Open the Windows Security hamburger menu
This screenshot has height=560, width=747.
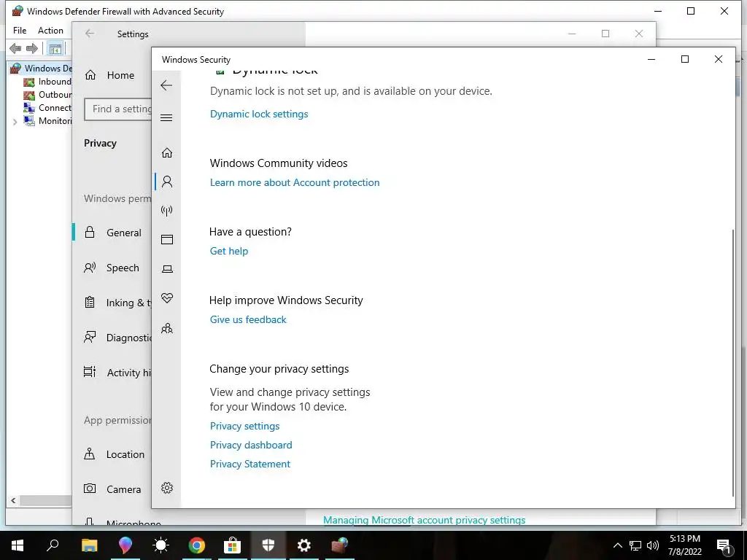pos(166,117)
